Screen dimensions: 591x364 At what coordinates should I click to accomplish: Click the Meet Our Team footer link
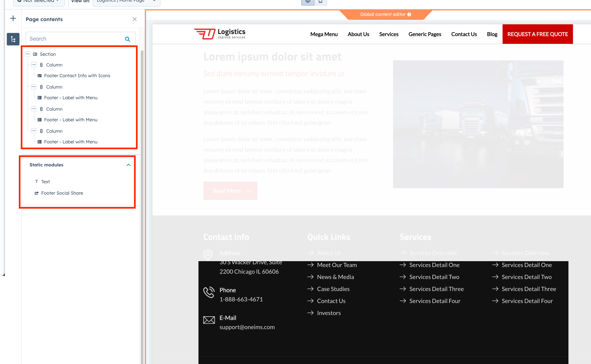tap(337, 265)
